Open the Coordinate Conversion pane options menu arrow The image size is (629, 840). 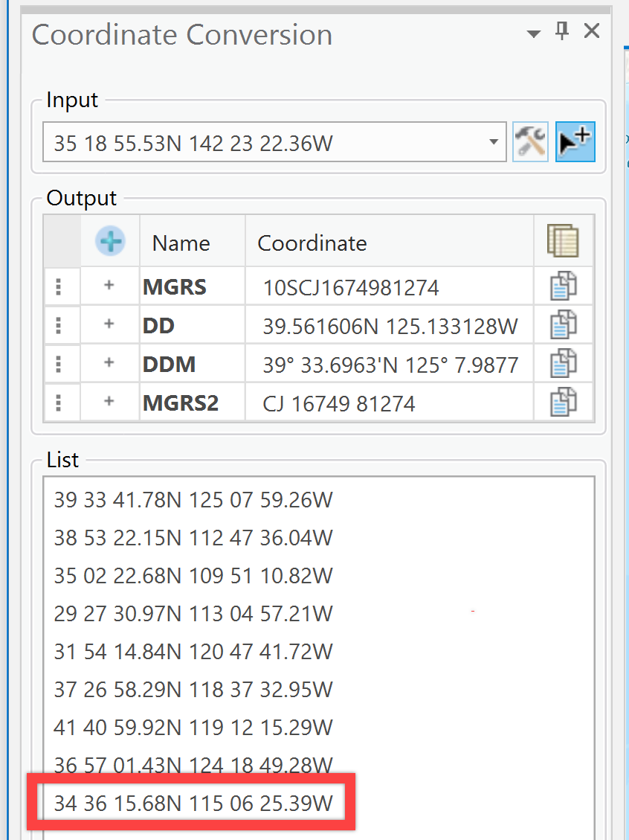coord(533,34)
